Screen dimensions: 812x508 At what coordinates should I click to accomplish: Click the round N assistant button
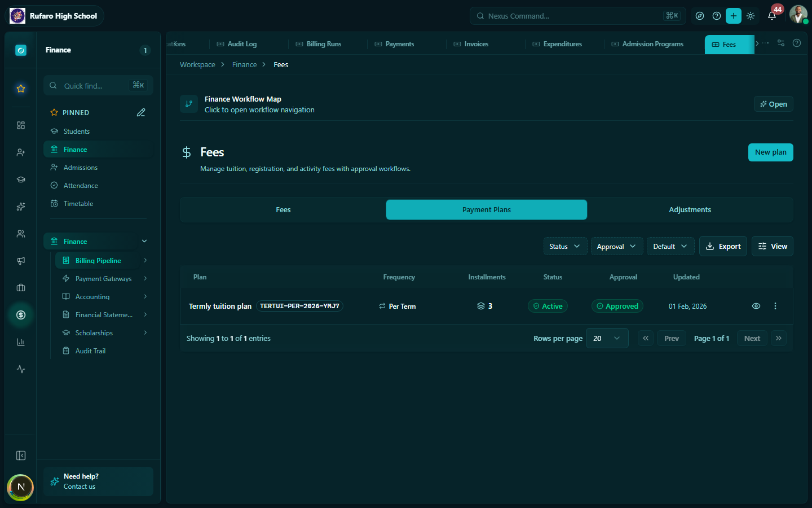(x=20, y=487)
